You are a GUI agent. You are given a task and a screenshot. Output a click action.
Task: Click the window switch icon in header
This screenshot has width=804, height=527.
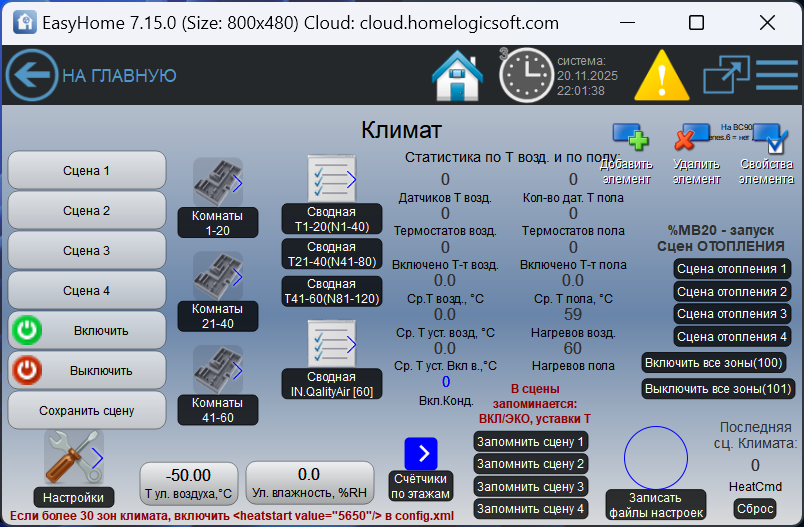tap(725, 75)
